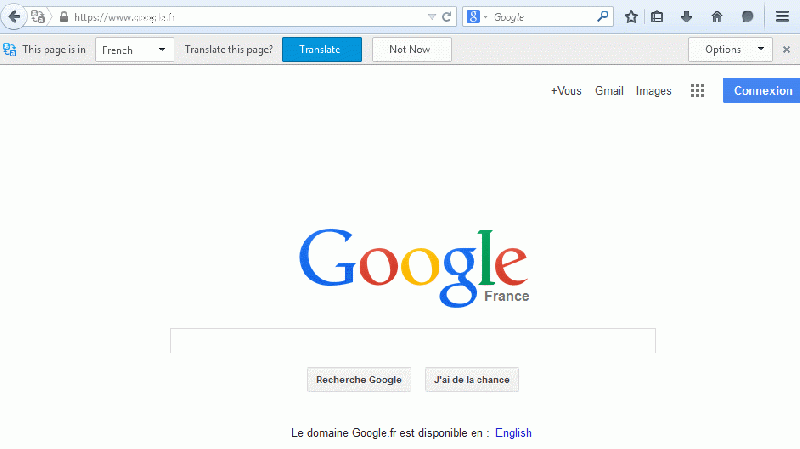Screen dimensions: 800x449
Task: Open the downloads arrow icon
Action: coord(686,17)
